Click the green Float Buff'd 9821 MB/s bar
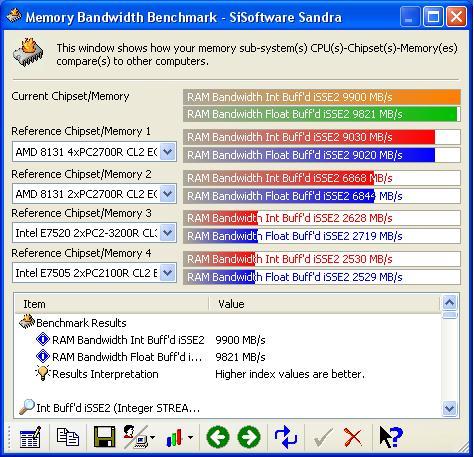 [322, 114]
